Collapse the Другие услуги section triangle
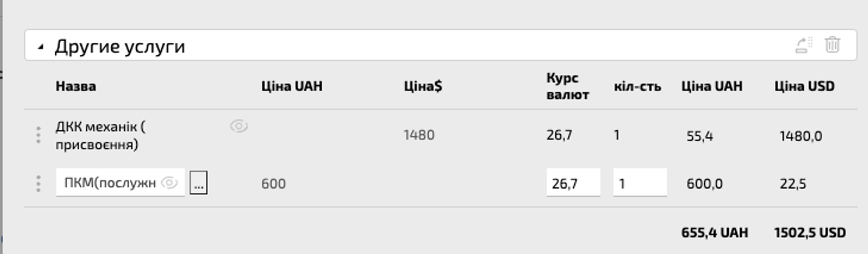868x254 pixels. pos(40,48)
